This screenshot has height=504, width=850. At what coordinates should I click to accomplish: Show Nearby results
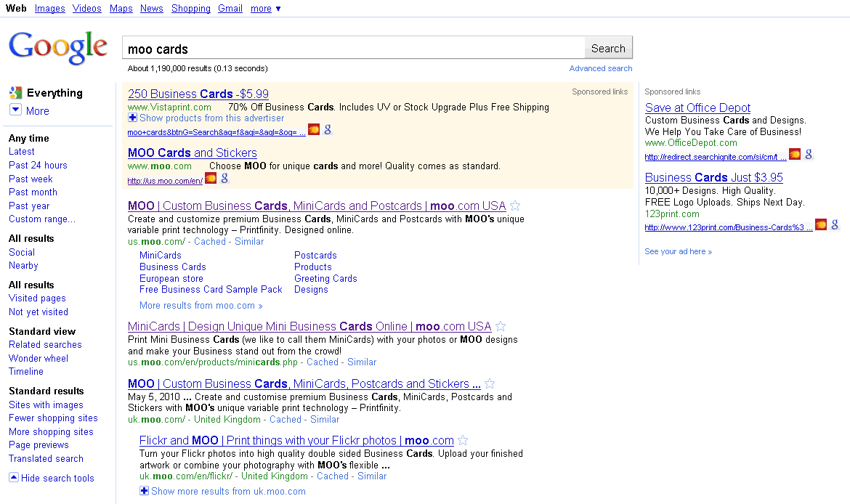(23, 266)
